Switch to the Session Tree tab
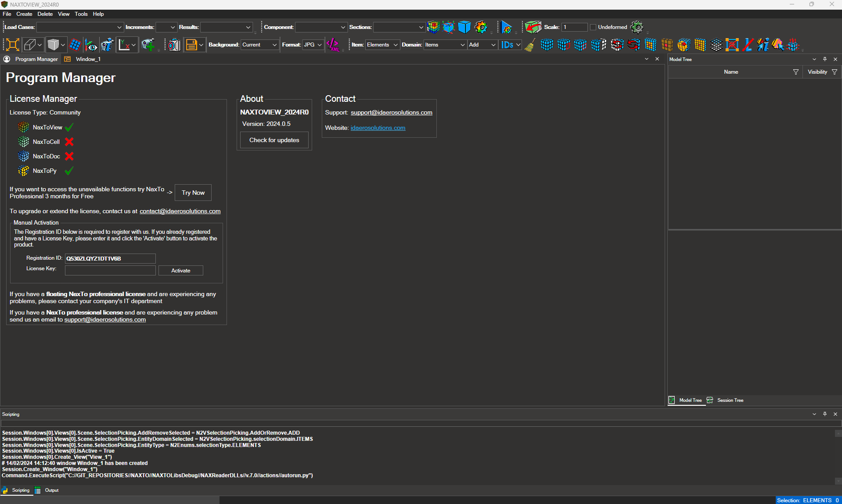842x504 pixels. pyautogui.click(x=730, y=400)
